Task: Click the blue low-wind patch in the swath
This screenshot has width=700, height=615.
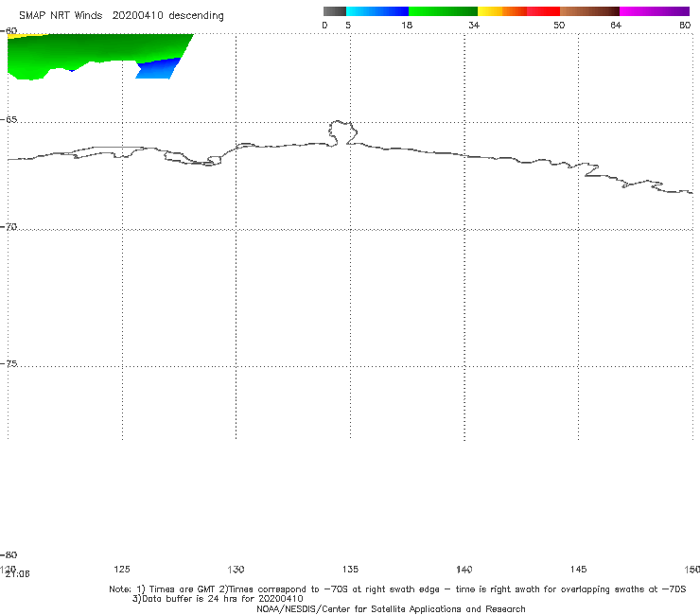Action: (x=159, y=68)
